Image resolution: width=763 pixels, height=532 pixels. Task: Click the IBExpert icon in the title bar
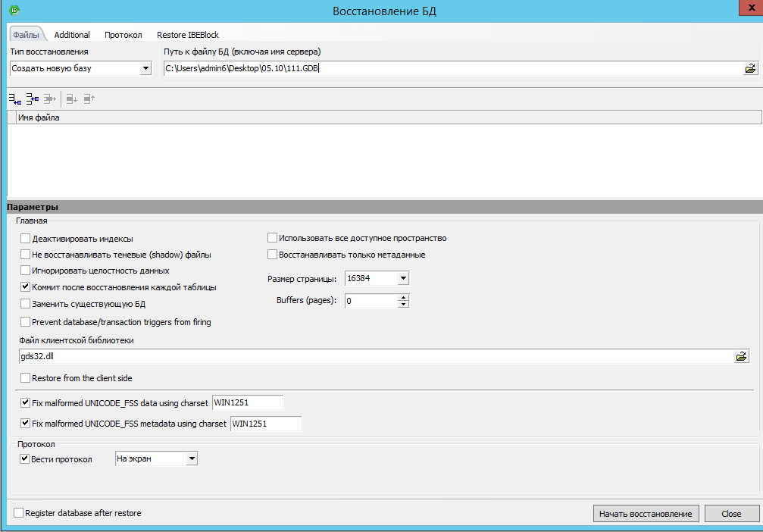(x=14, y=11)
